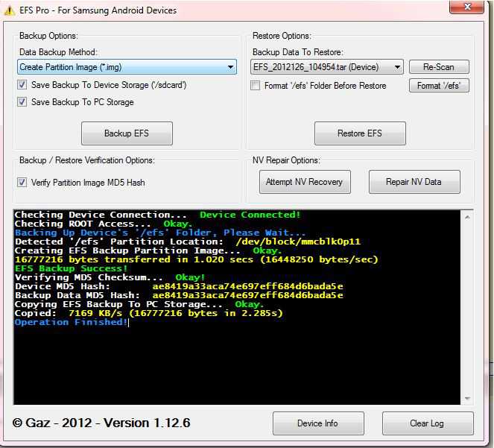Screen dimensions: 494x448
Task: Click the 'Operation Finished!' line in log
Action: click(72, 323)
